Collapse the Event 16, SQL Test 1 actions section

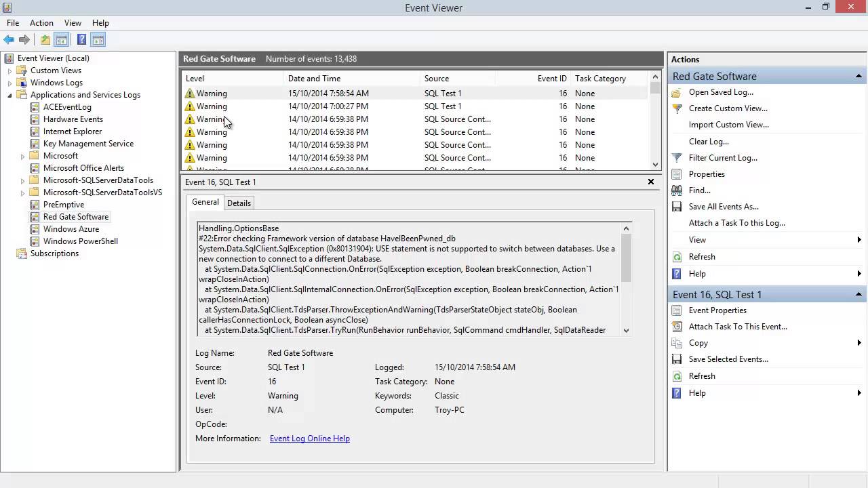point(859,295)
